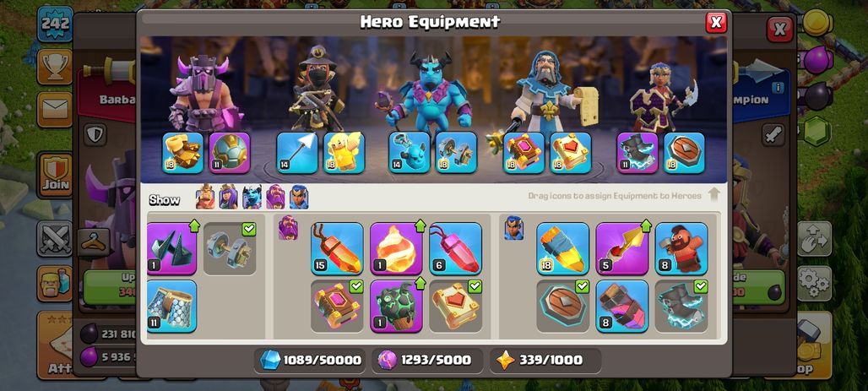Toggle the Barbarian King show filter
The height and width of the screenshot is (391, 868).
tap(205, 197)
